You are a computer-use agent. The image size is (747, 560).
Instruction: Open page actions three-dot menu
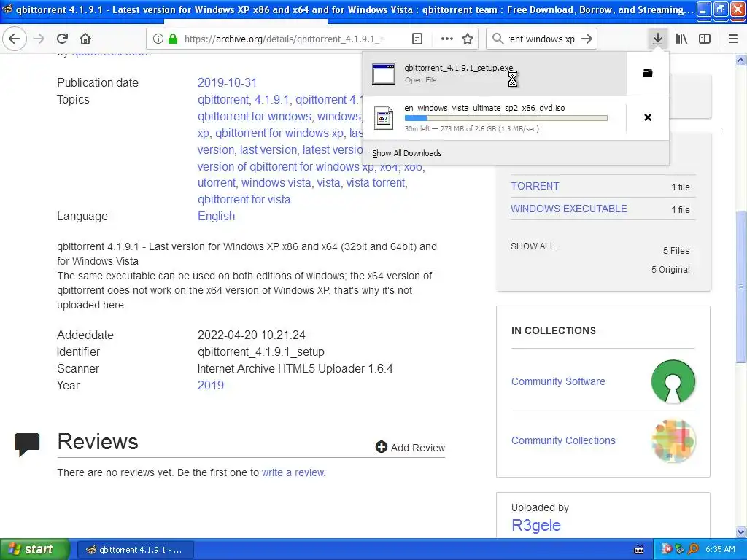pos(447,39)
